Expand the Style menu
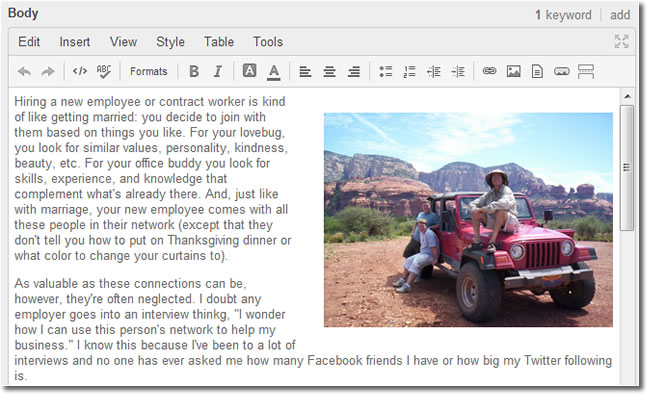Screen dimensions: 649x394 click(170, 42)
